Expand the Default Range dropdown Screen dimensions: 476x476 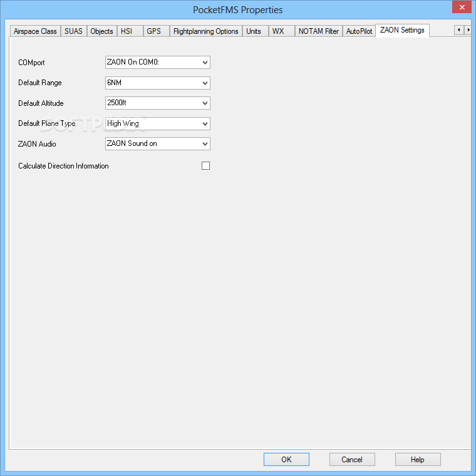click(x=158, y=83)
